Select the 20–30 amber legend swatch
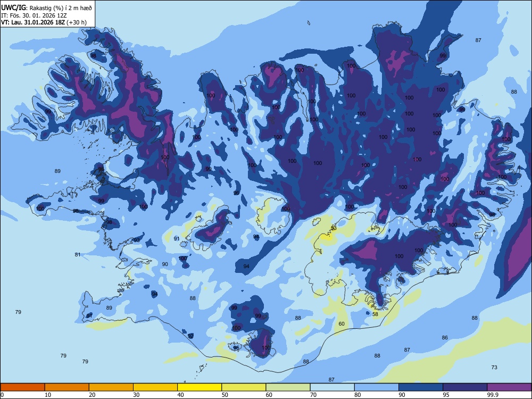Viewport: 532px width, 399px height. (x=111, y=387)
